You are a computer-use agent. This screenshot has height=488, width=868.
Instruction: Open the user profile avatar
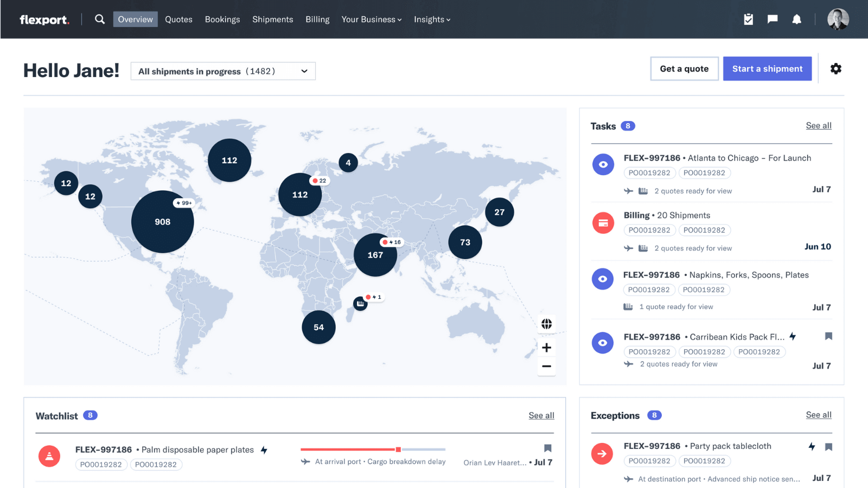(838, 20)
